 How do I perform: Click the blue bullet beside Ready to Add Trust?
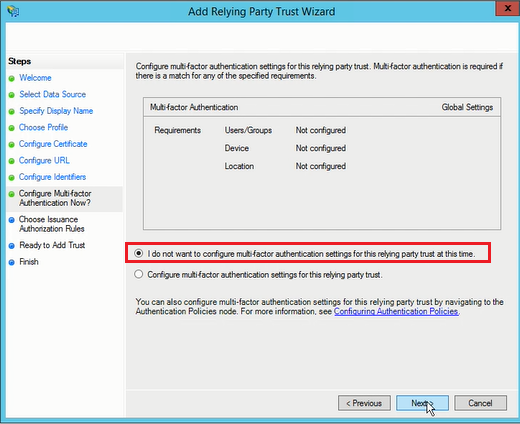(12, 246)
